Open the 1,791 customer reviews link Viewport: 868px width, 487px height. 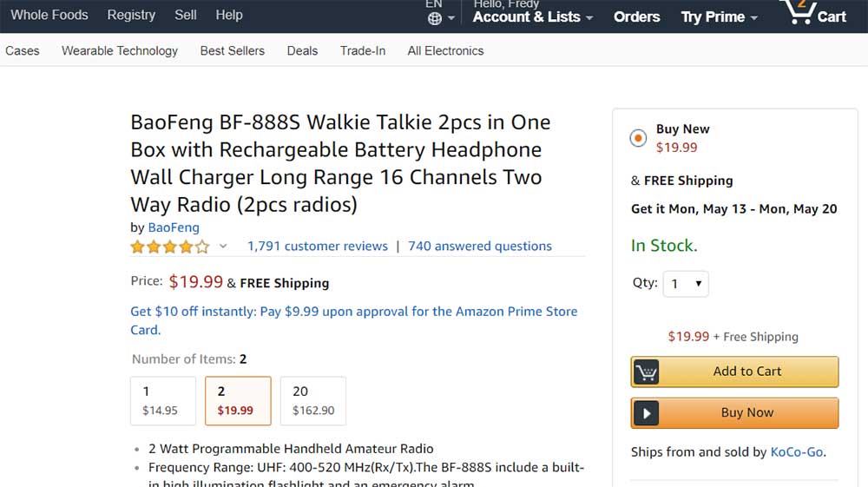click(318, 246)
